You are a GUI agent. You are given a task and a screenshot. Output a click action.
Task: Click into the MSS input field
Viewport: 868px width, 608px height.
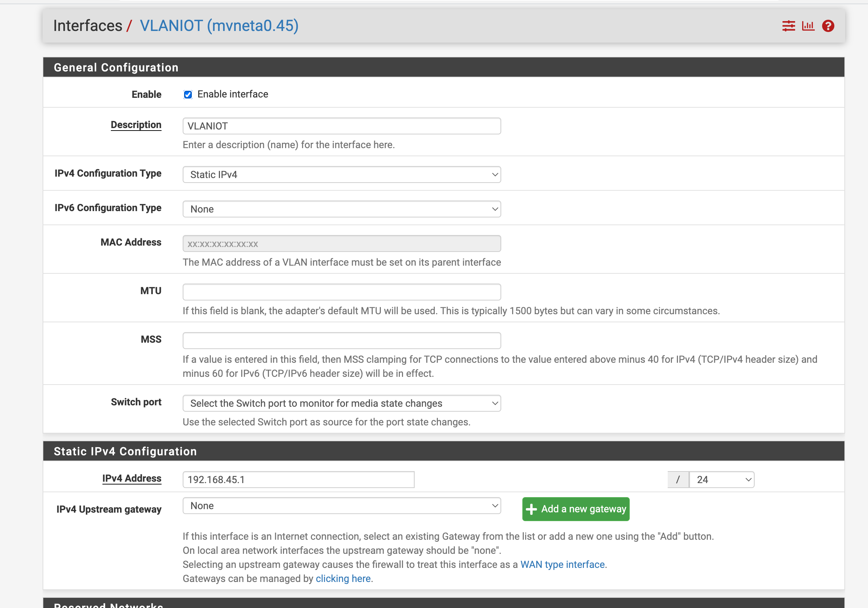click(341, 341)
